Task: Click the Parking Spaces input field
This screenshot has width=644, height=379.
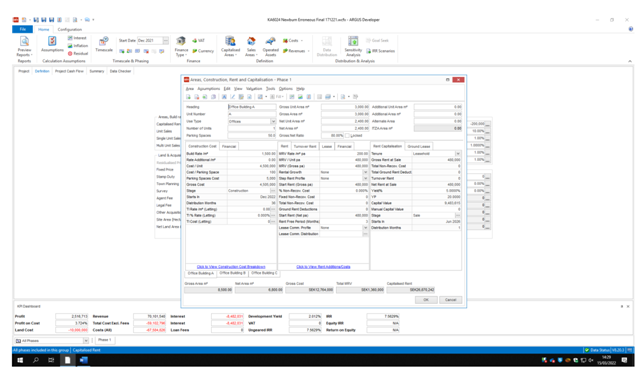Action: click(x=252, y=136)
